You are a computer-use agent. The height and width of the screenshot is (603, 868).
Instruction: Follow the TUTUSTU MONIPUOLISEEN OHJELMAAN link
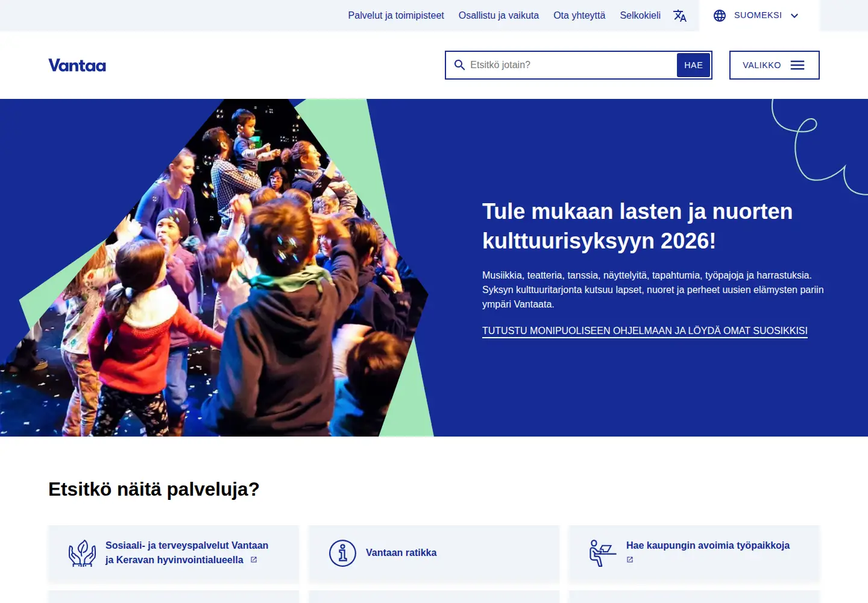point(645,331)
